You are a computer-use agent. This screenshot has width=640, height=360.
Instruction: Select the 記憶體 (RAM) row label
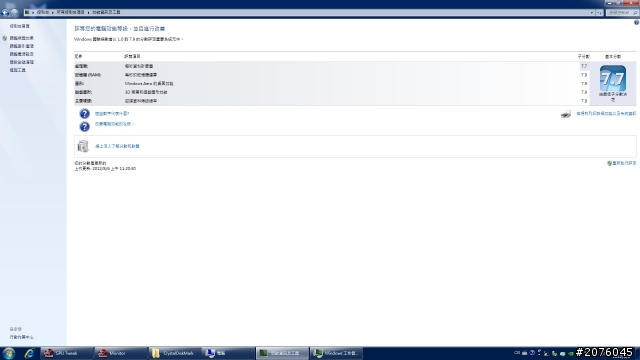88,75
